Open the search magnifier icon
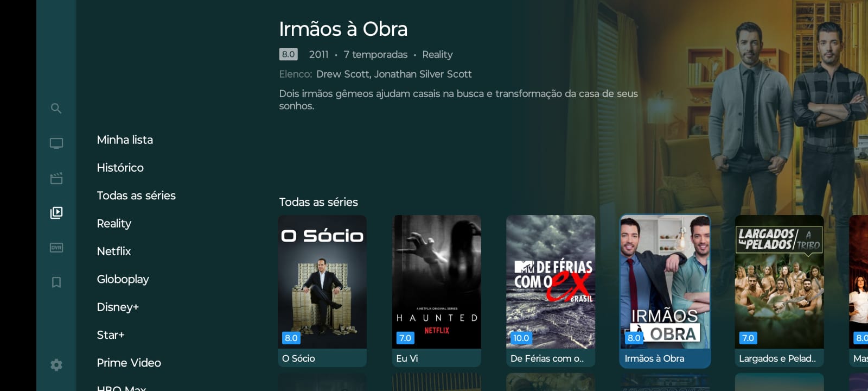868x391 pixels. [56, 109]
